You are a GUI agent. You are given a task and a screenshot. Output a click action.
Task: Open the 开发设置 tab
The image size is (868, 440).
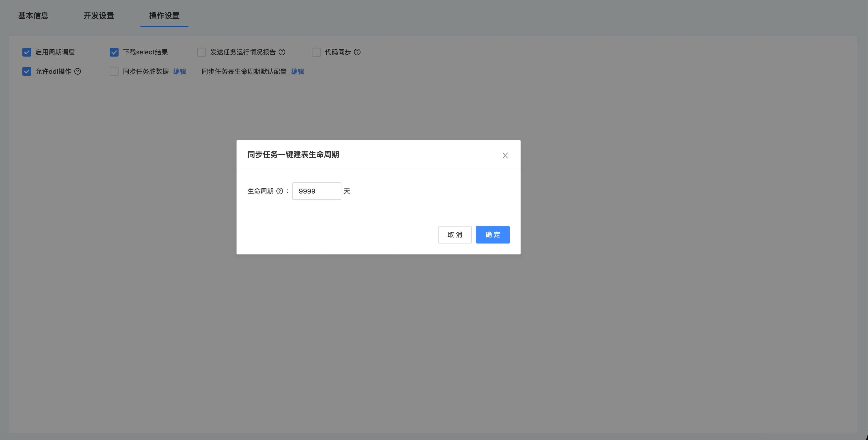[99, 16]
